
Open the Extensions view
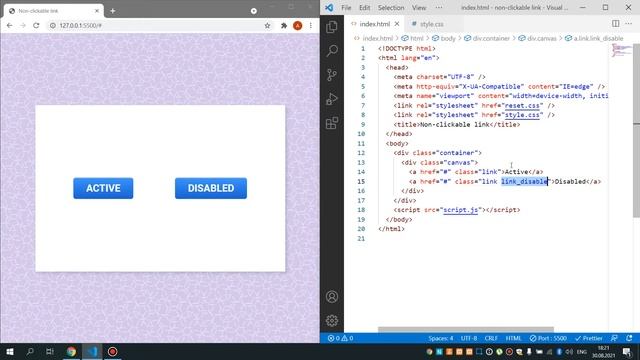click(332, 123)
